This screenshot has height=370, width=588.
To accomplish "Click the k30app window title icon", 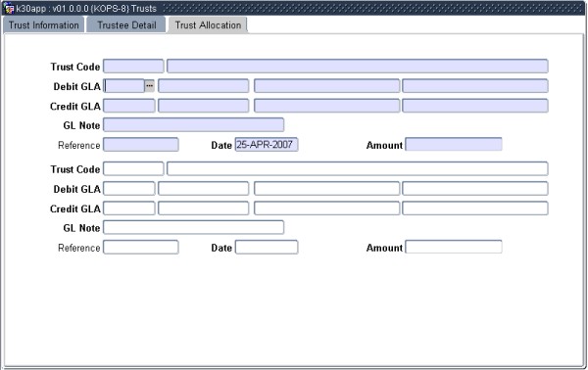I will pyautogui.click(x=9, y=8).
